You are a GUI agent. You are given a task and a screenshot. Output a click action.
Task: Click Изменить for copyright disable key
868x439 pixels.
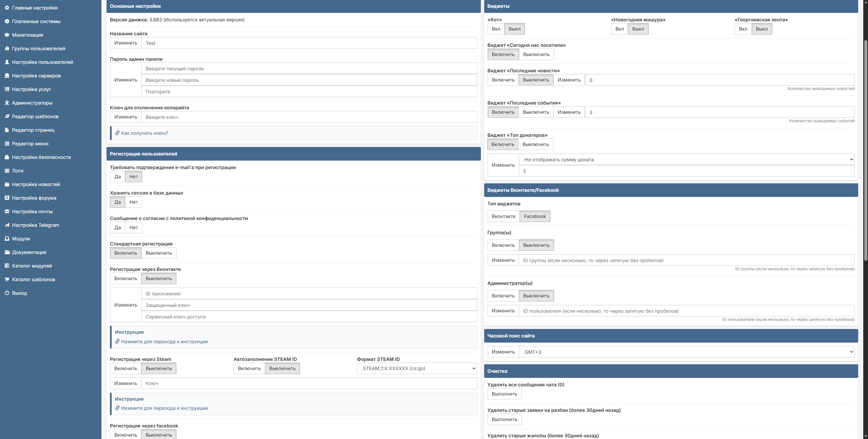126,117
